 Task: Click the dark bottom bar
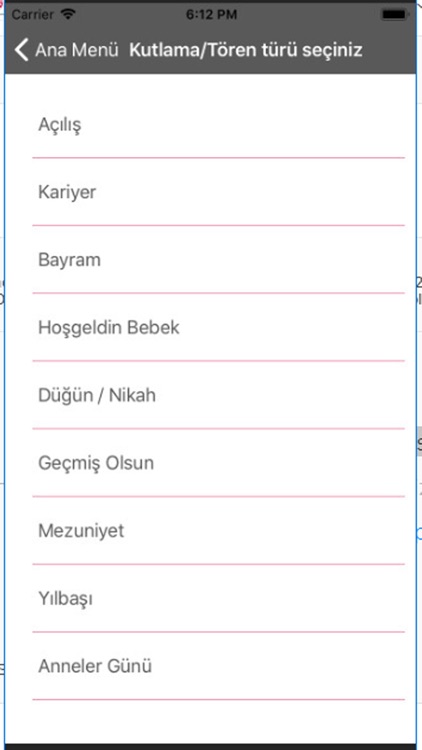point(211,747)
